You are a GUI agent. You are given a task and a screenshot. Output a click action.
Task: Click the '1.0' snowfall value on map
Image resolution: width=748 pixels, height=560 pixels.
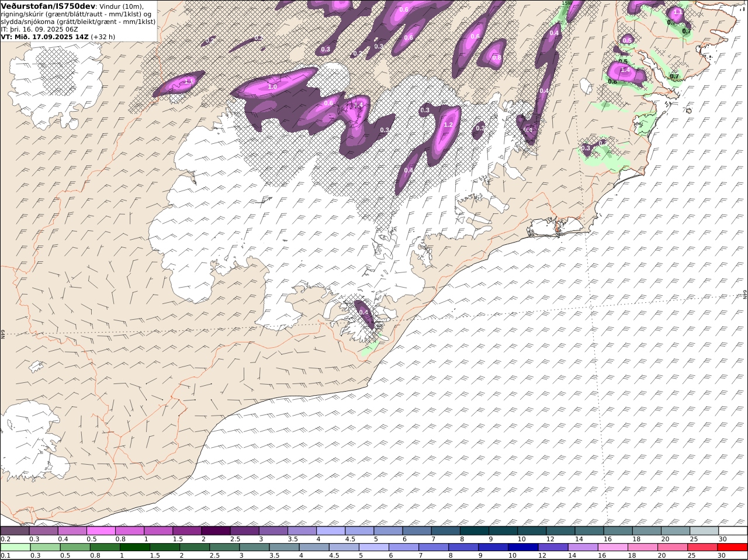(272, 87)
